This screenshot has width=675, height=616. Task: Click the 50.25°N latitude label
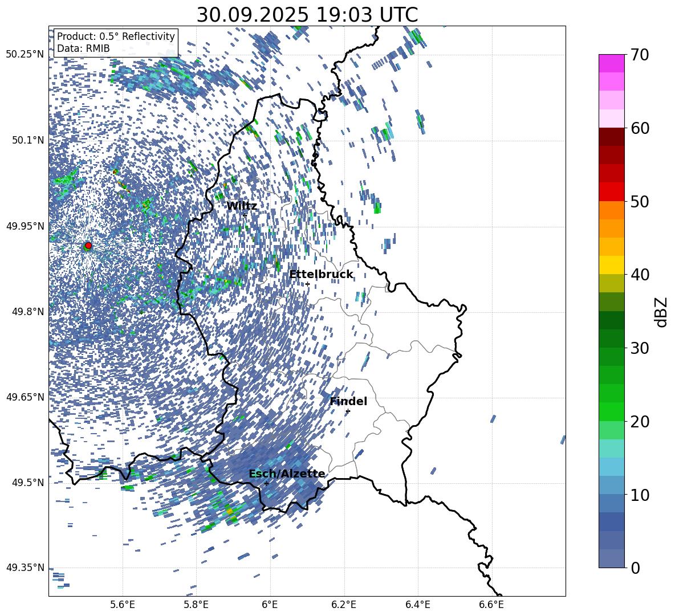25,55
